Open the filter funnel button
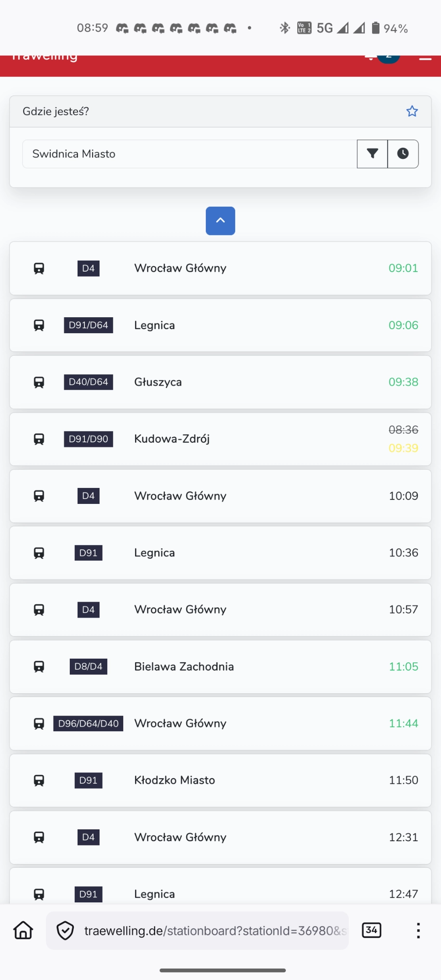The height and width of the screenshot is (980, 441). 372,154
